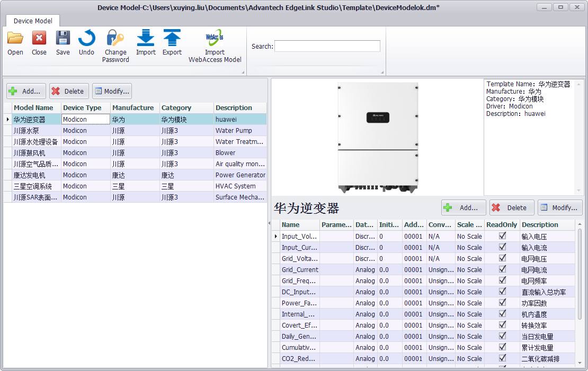Viewport: 588px width, 371px height.
Task: Save the device model file
Action: coord(63,39)
